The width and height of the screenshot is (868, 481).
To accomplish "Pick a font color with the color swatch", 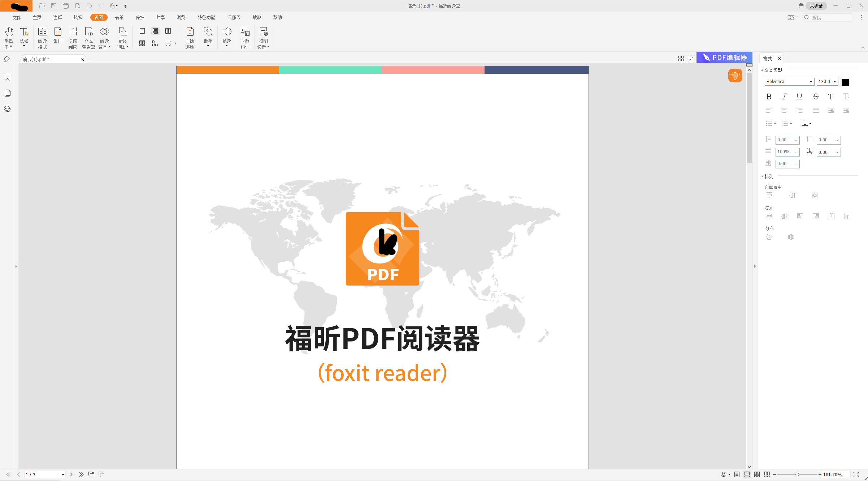I will 845,82.
